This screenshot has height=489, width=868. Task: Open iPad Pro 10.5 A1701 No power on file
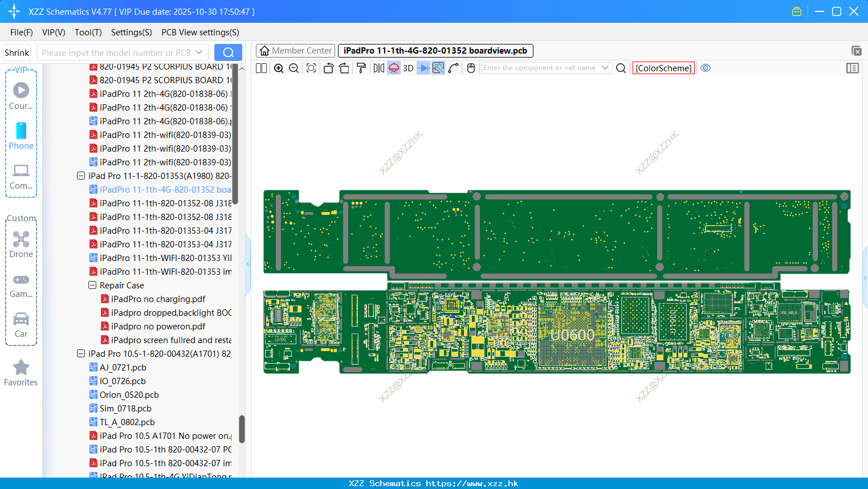pyautogui.click(x=160, y=436)
